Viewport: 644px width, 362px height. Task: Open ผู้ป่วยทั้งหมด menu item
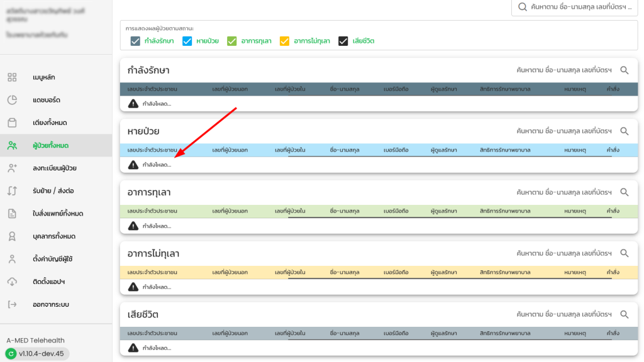click(50, 145)
